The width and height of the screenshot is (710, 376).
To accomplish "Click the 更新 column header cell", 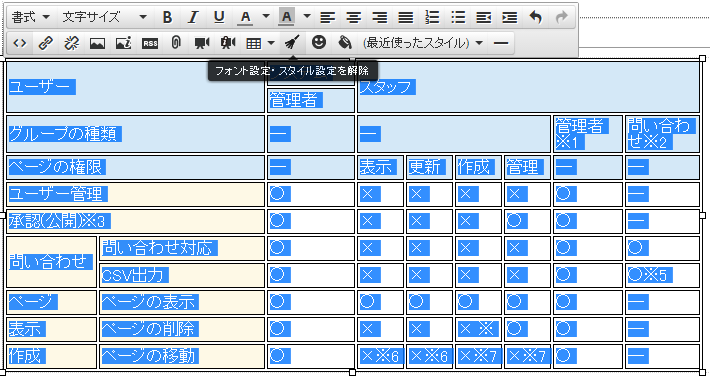I will 429,167.
